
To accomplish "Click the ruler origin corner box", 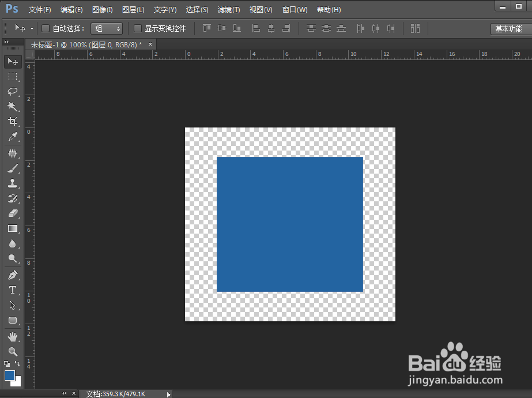I will click(x=30, y=54).
